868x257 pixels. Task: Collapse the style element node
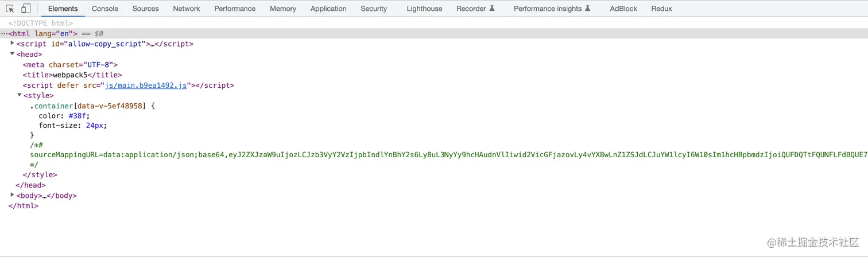[x=20, y=95]
